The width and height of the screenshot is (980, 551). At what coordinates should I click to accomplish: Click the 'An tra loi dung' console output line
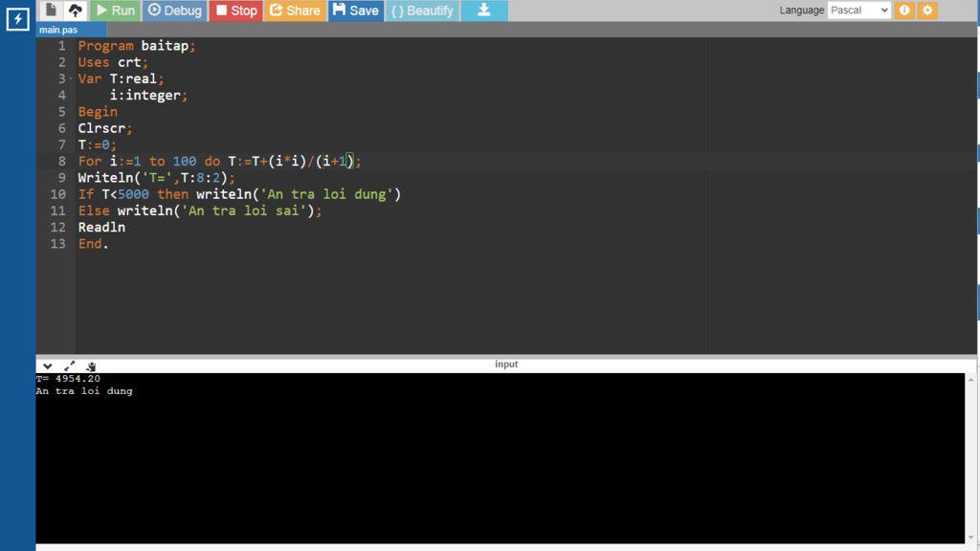[x=84, y=391]
